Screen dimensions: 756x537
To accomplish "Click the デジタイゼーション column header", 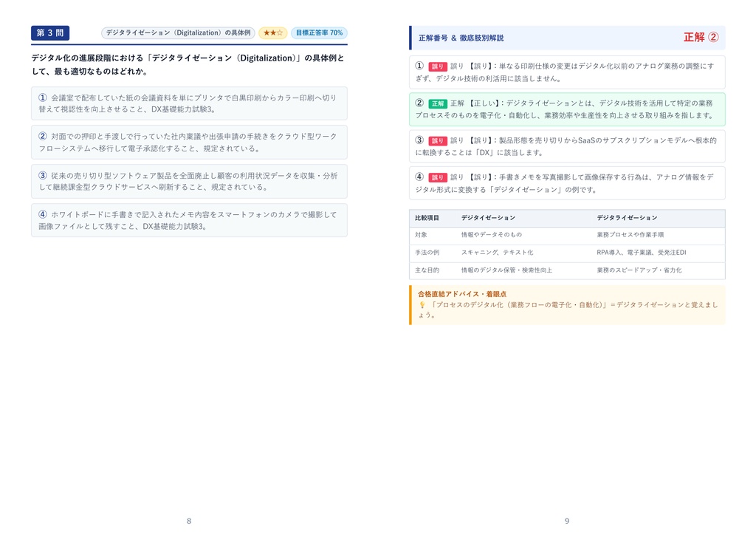I will tap(488, 218).
